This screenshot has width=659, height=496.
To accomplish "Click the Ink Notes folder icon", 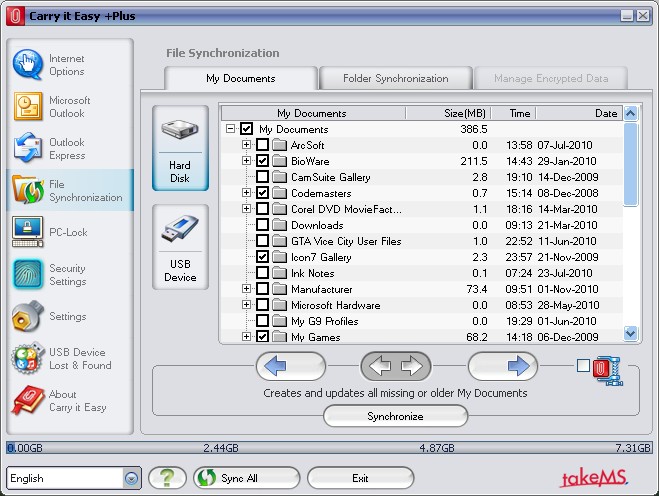I will (x=279, y=273).
